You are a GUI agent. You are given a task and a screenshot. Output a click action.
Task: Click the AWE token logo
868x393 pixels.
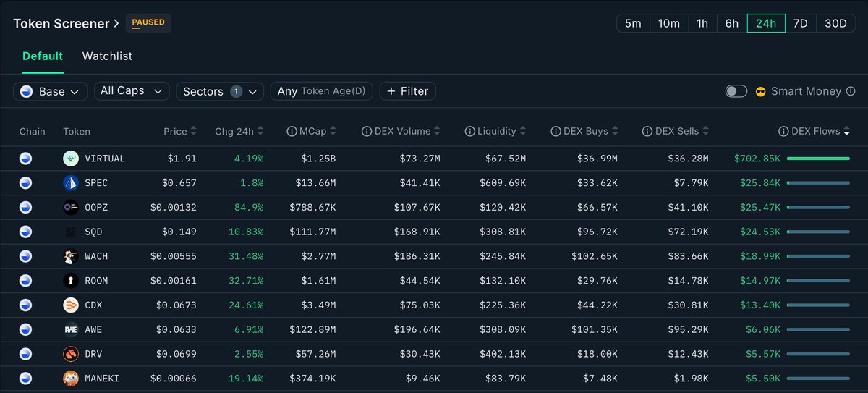point(70,330)
